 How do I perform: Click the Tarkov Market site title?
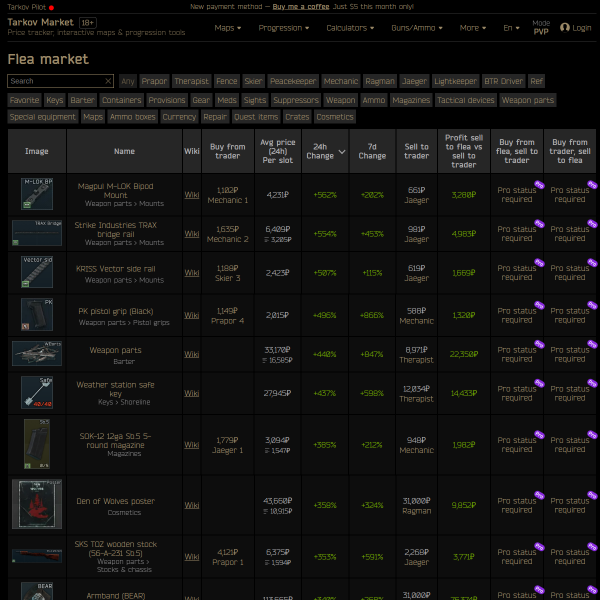point(41,22)
